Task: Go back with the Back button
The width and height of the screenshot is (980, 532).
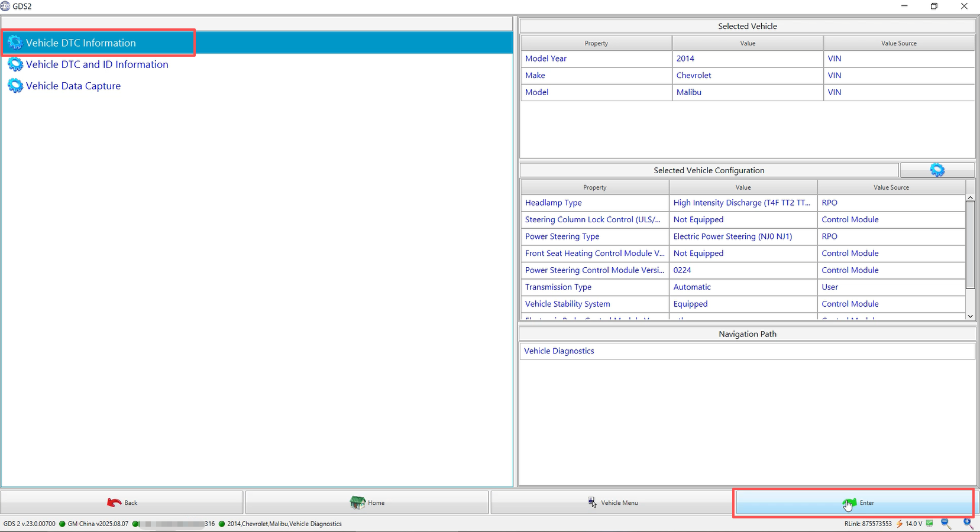Action: [x=122, y=502]
